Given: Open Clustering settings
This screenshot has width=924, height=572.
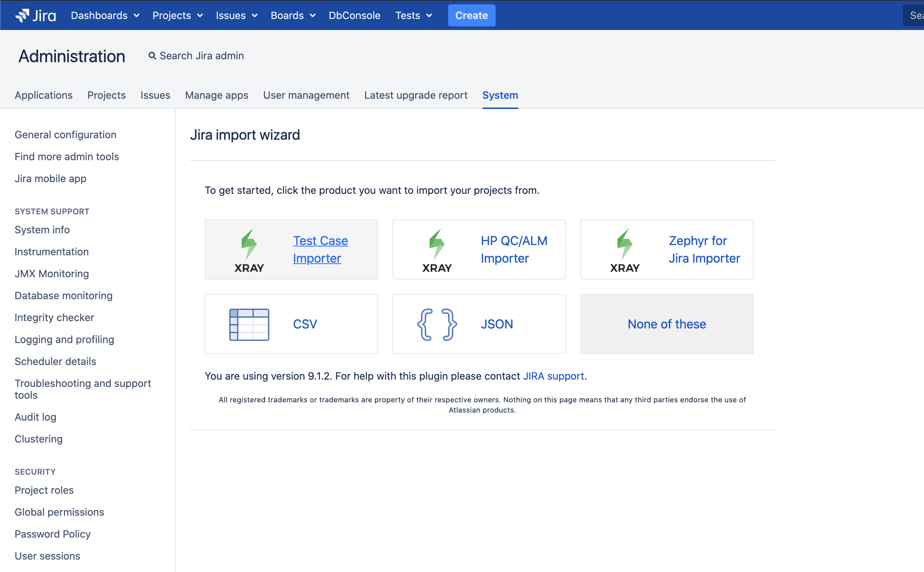Looking at the screenshot, I should (x=39, y=439).
